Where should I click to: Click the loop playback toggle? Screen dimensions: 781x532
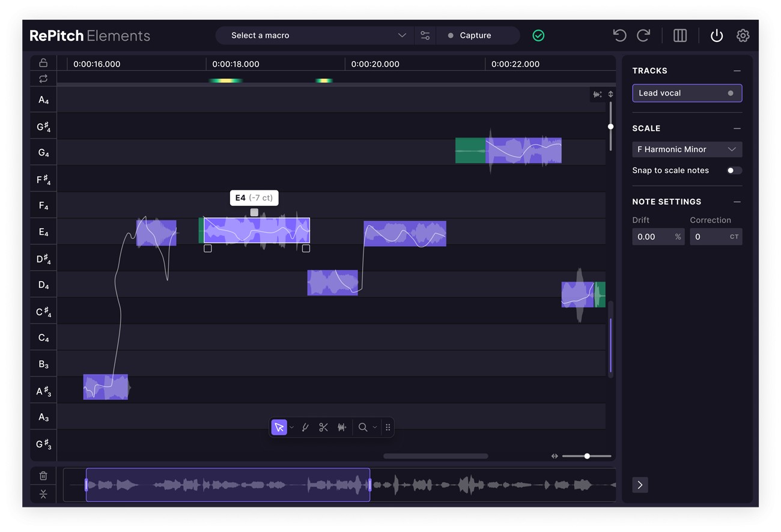(x=43, y=79)
